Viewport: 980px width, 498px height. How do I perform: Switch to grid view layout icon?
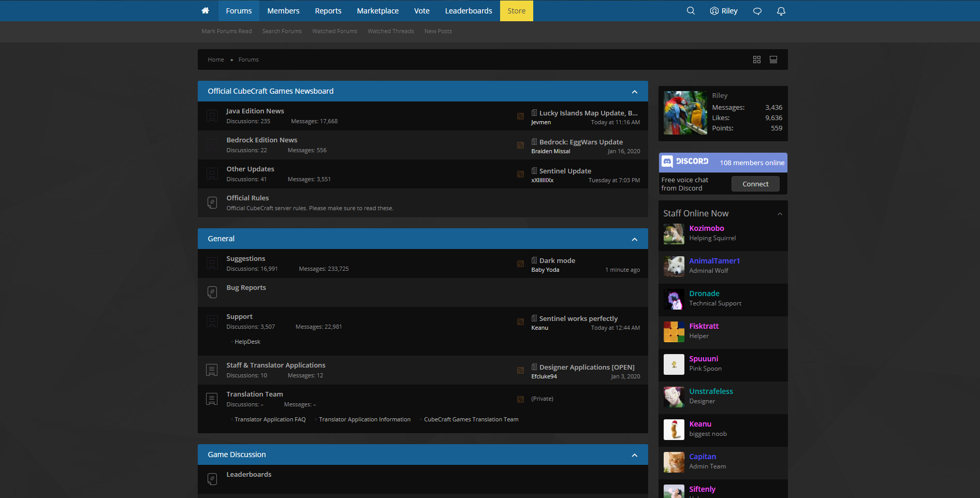[757, 60]
